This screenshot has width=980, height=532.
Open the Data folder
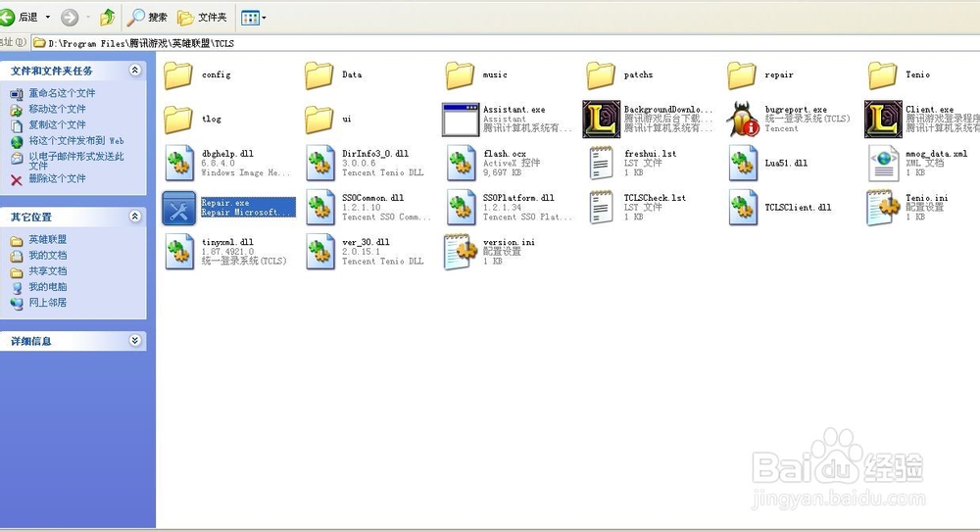(x=319, y=75)
